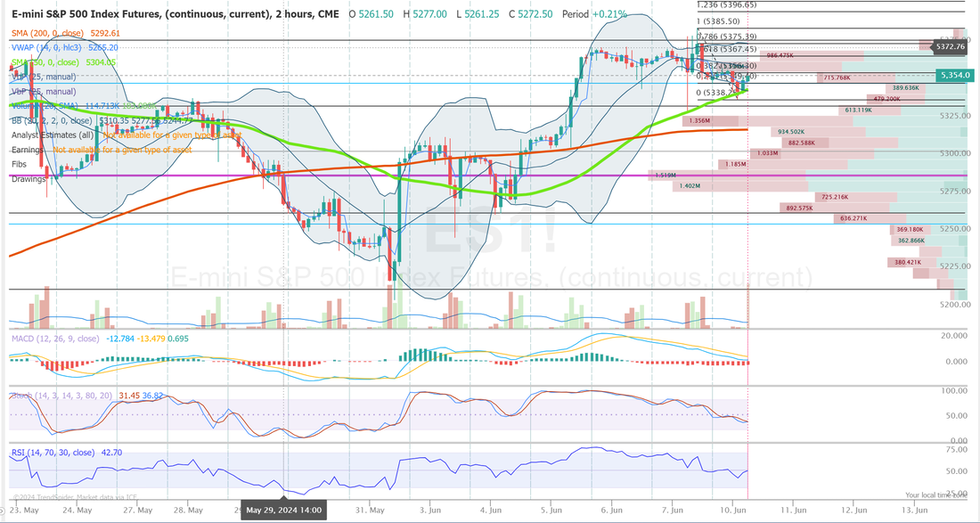Click the May 29, 2024 14:00 crosshair date tag
980x523 pixels.
click(283, 510)
